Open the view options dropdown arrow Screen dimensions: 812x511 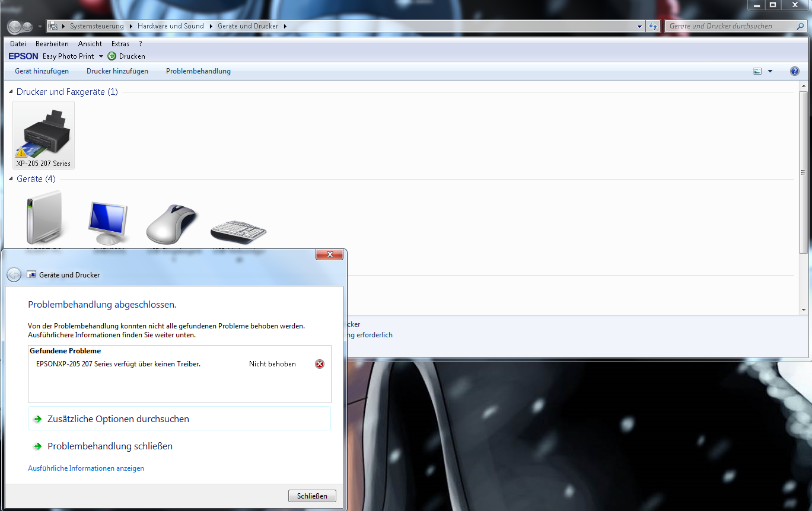[x=770, y=71]
